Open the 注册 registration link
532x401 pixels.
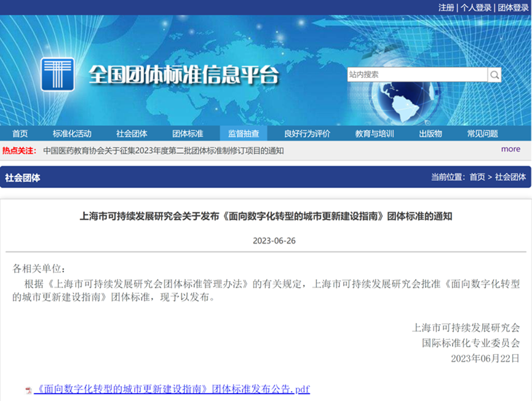(x=446, y=7)
